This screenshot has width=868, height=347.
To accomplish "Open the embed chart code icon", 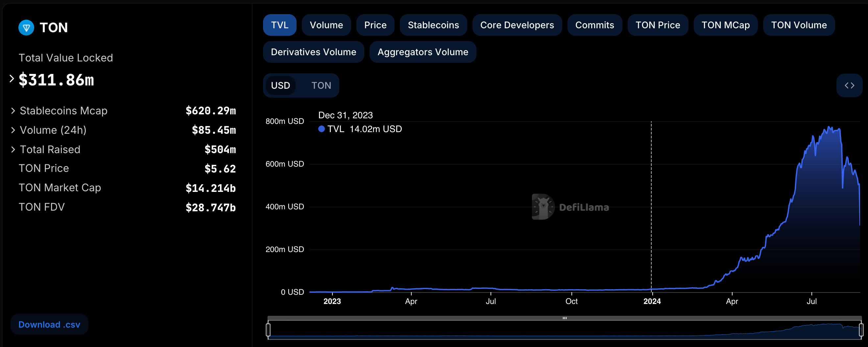I will pos(849,85).
